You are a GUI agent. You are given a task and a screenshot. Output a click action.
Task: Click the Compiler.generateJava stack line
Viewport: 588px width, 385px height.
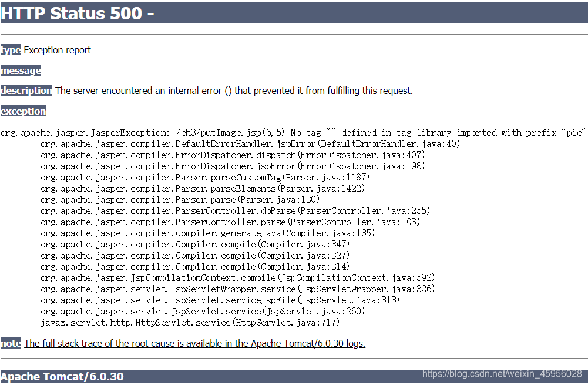(x=208, y=233)
